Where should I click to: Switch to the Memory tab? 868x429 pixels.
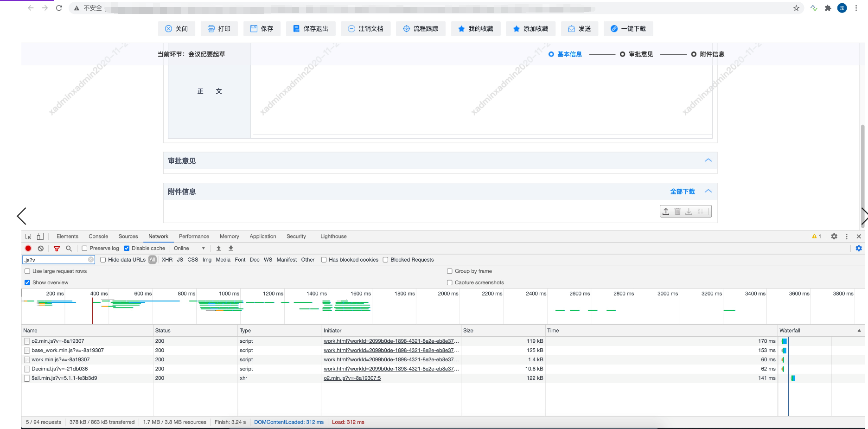[x=230, y=237]
